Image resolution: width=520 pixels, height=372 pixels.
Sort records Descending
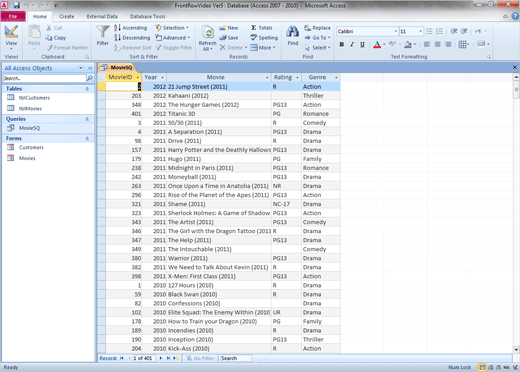coord(132,38)
